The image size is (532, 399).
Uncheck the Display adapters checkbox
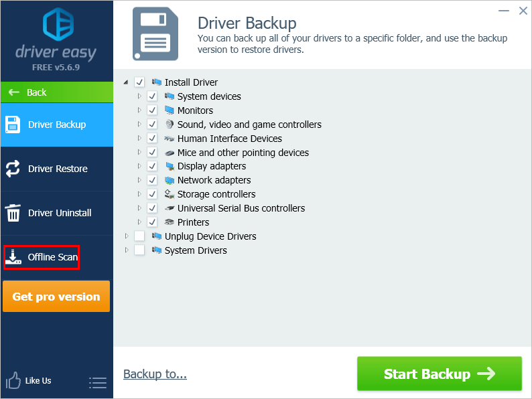(x=152, y=166)
